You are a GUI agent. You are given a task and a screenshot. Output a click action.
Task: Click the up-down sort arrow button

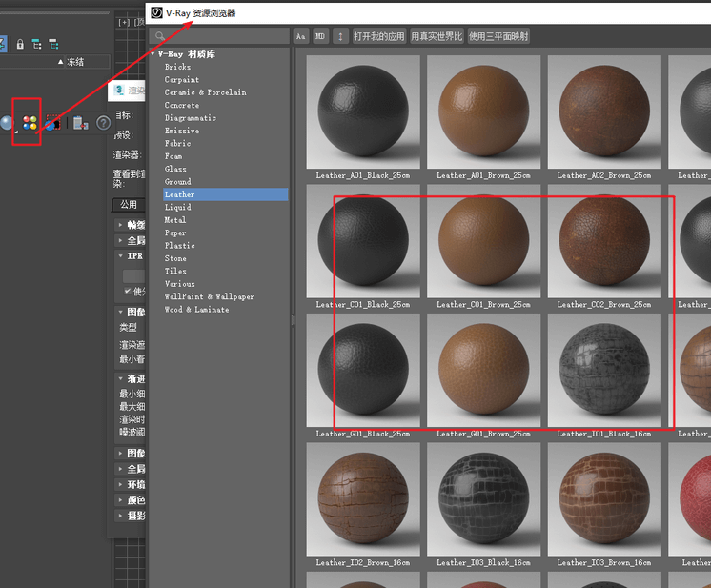pyautogui.click(x=340, y=36)
